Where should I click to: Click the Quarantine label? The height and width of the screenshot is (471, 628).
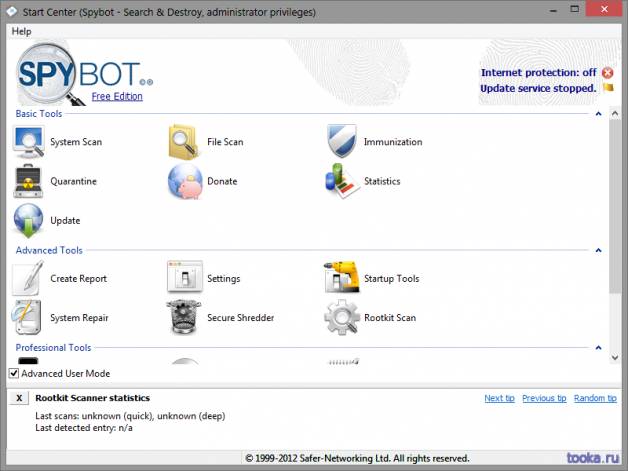pos(73,181)
